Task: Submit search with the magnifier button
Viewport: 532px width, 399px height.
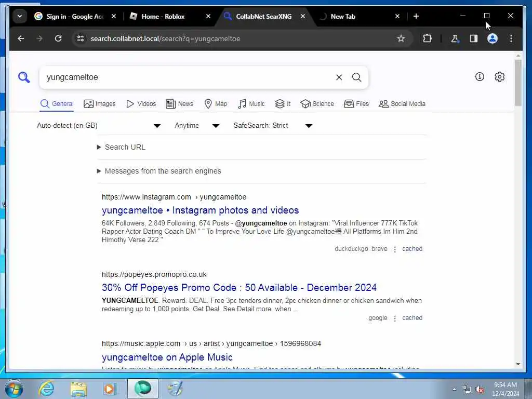Action: (x=356, y=77)
